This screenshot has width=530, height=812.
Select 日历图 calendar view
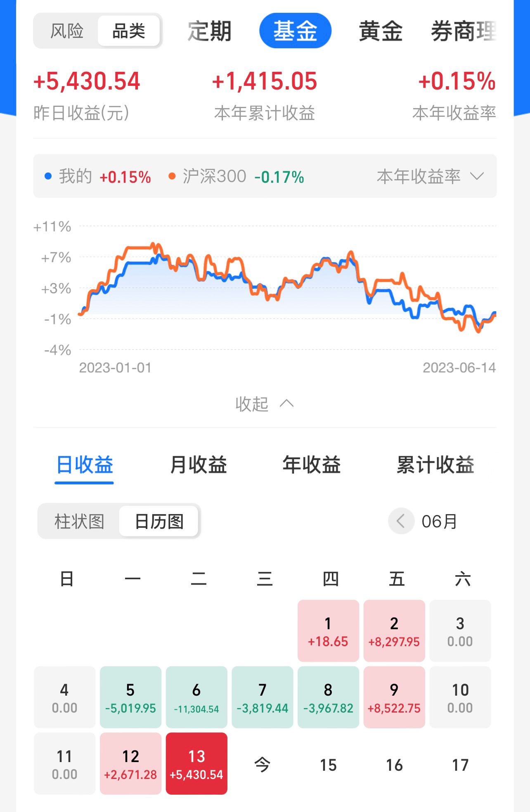pyautogui.click(x=159, y=522)
